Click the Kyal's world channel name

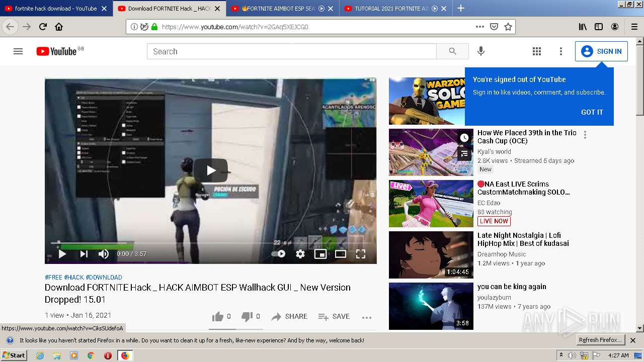(x=494, y=151)
